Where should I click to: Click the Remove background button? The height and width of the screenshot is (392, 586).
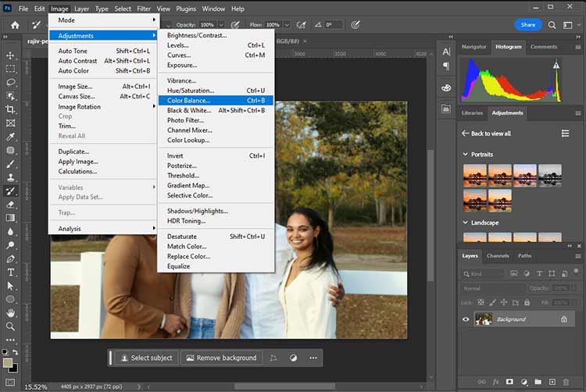222,358
